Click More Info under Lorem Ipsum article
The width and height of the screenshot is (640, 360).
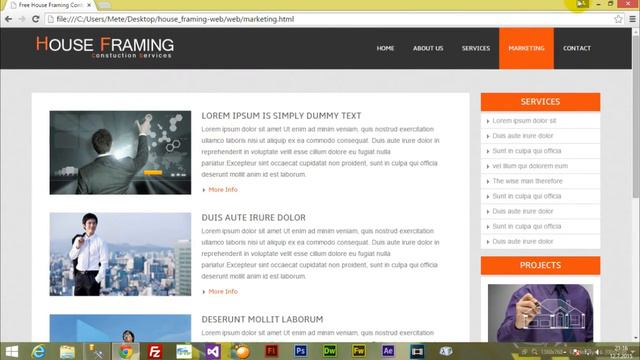[223, 190]
